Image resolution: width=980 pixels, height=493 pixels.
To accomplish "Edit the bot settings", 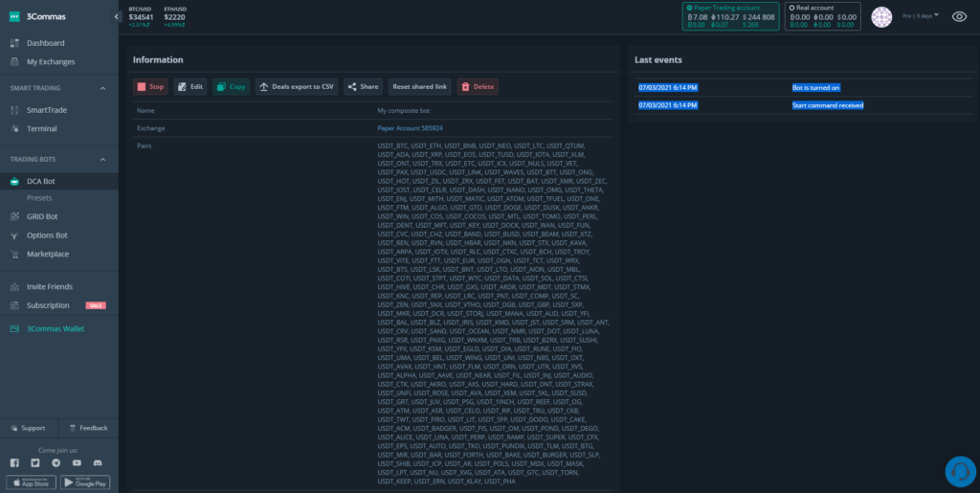I will point(190,87).
